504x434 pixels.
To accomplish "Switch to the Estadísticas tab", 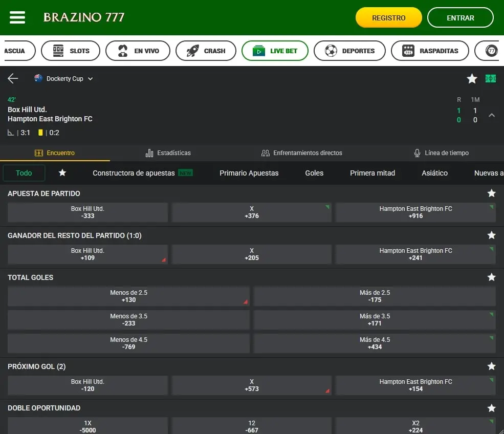I will (169, 153).
